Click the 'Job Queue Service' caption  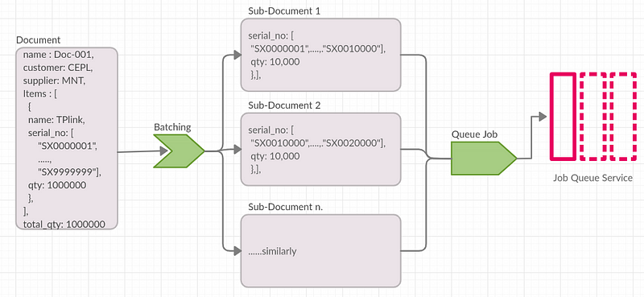click(x=592, y=179)
